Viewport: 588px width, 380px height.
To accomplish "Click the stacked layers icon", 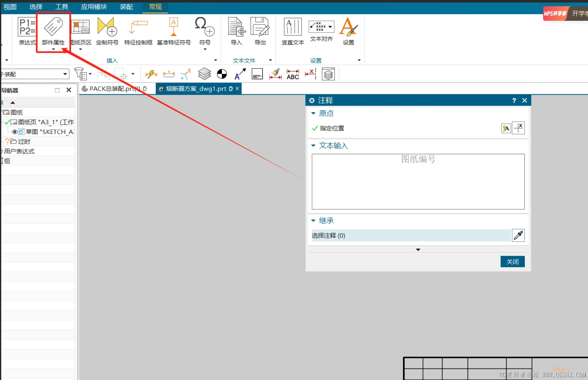I will pyautogui.click(x=204, y=74).
